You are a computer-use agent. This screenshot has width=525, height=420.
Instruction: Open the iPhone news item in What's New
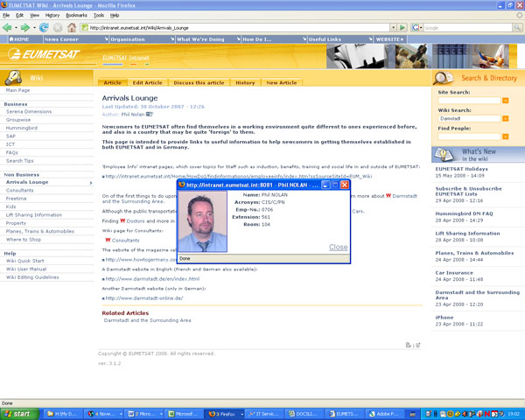444,317
